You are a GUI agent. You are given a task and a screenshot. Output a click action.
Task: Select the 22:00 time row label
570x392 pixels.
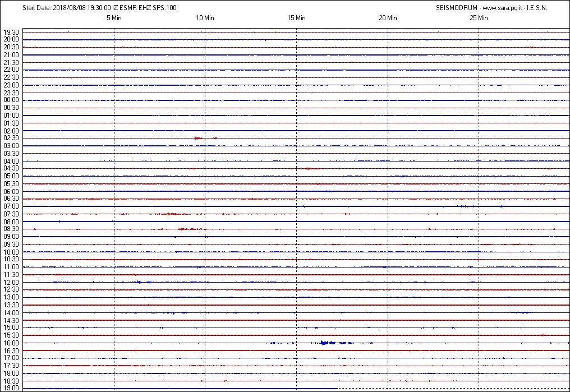pos(11,70)
